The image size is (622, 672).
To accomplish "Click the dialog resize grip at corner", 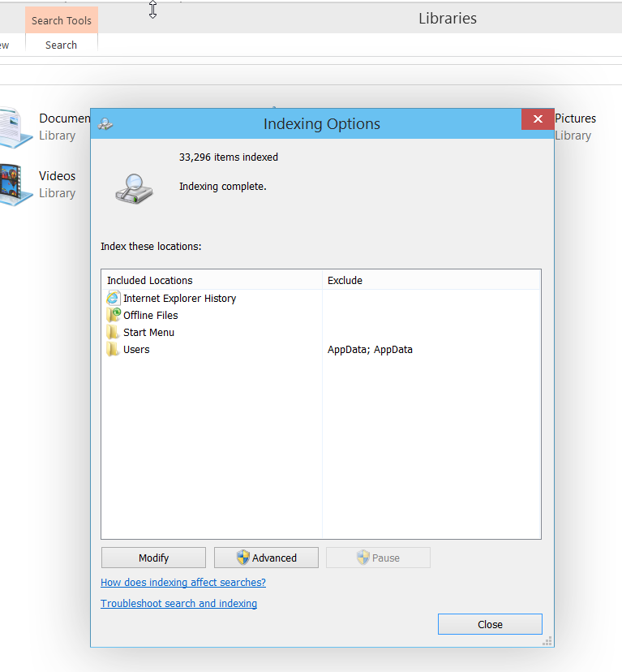I will (x=547, y=641).
